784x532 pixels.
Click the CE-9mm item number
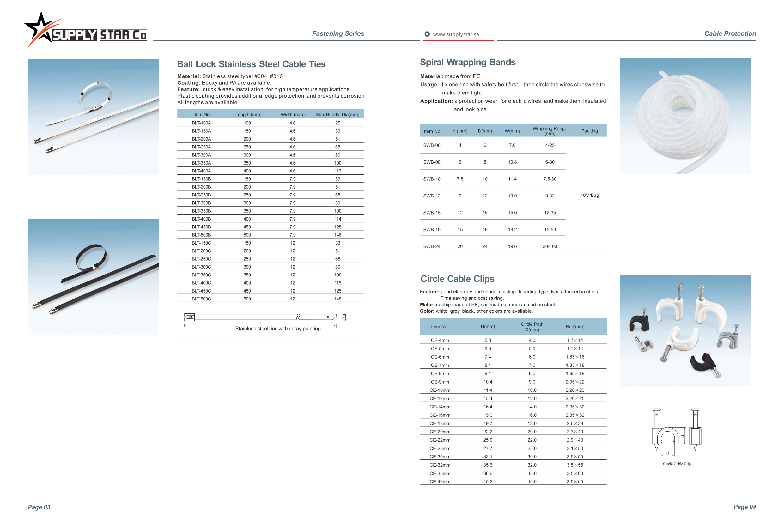(440, 382)
